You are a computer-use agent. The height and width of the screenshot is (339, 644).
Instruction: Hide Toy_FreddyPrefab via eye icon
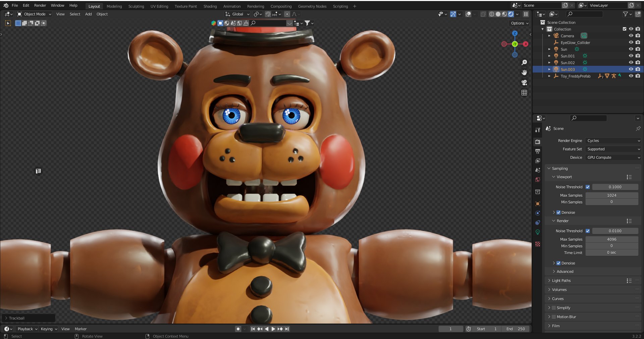(x=631, y=76)
